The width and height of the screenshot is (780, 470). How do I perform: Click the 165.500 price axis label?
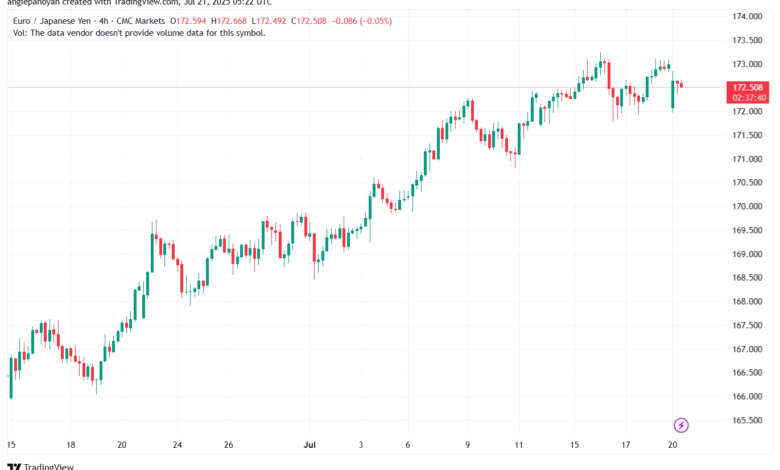pos(747,420)
